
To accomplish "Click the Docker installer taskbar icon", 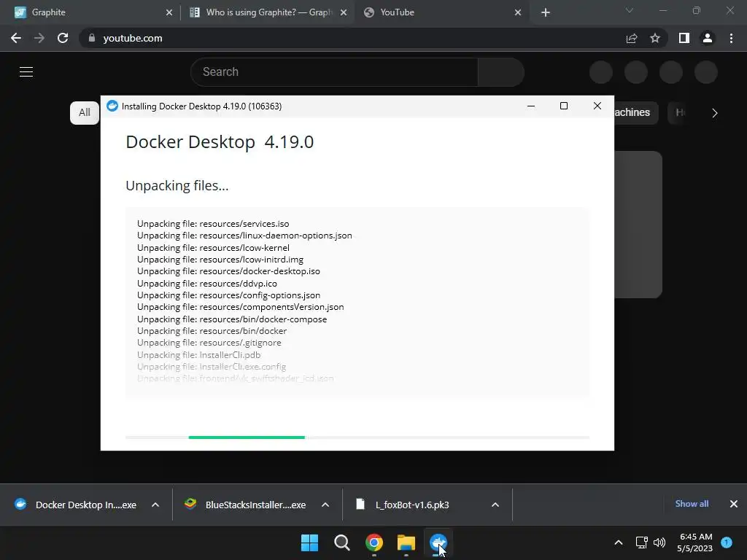I will pyautogui.click(x=438, y=542).
